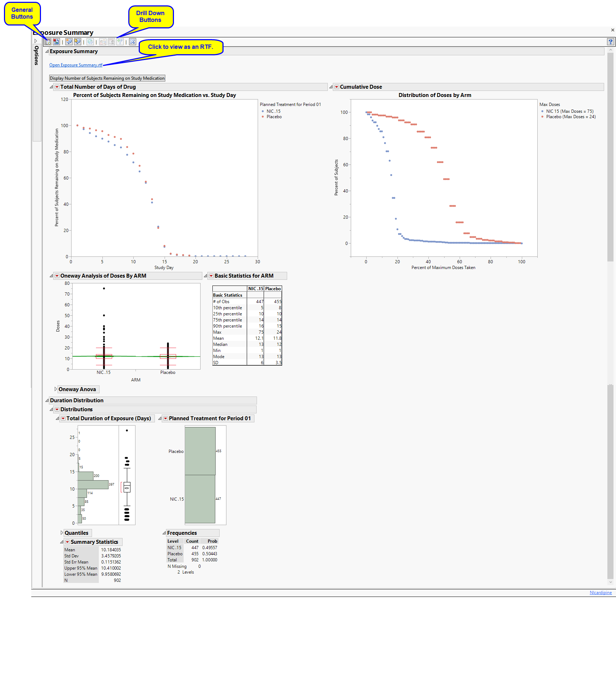The image size is (616, 686).
Task: Collapse the Total Number of Days of Drug section
Action: pyautogui.click(x=51, y=87)
